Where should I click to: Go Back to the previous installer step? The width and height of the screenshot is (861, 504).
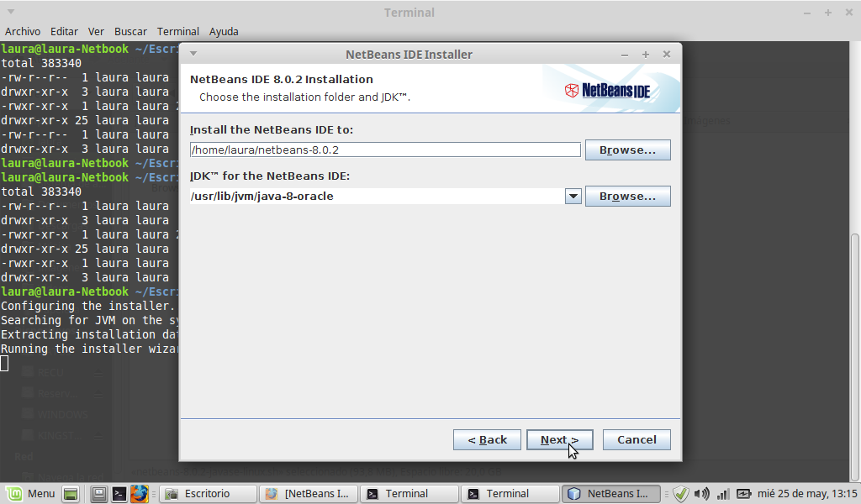coord(487,439)
